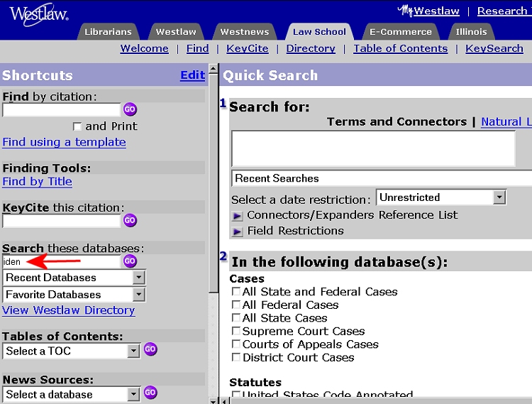Image resolution: width=532 pixels, height=404 pixels.
Task: Click GO button next to News Sources dropdown
Action: click(x=150, y=393)
